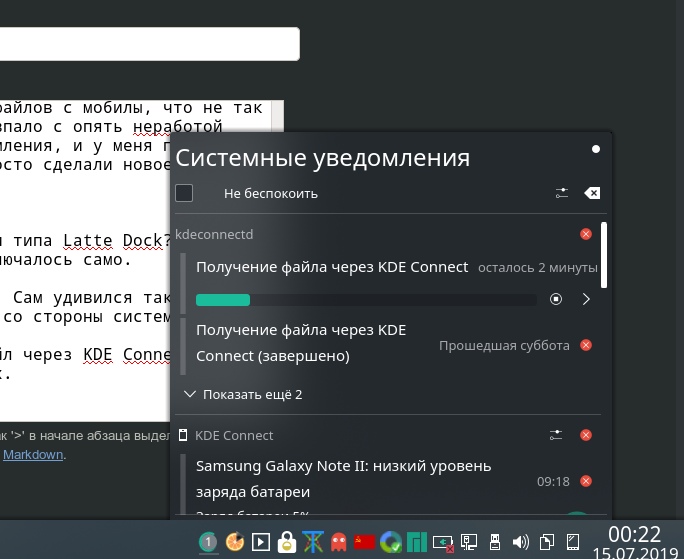
Task: Expand details of the file transfer job
Action: (x=586, y=299)
